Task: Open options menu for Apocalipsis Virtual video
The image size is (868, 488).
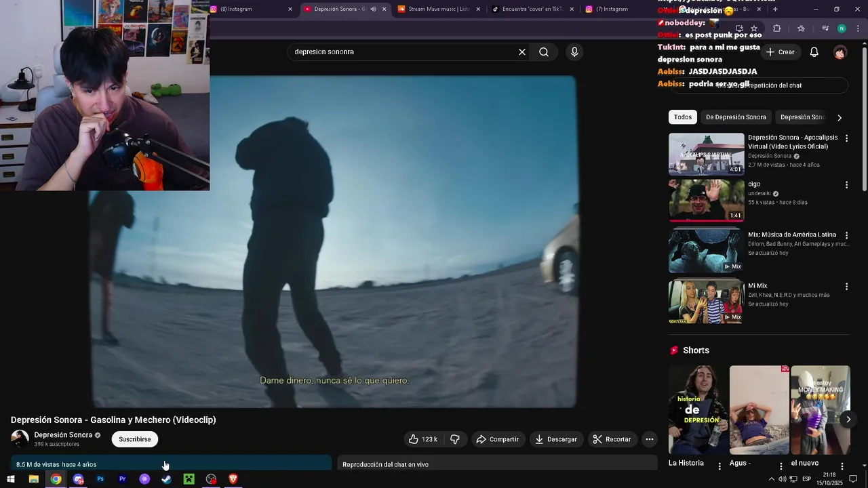Action: click(846, 138)
